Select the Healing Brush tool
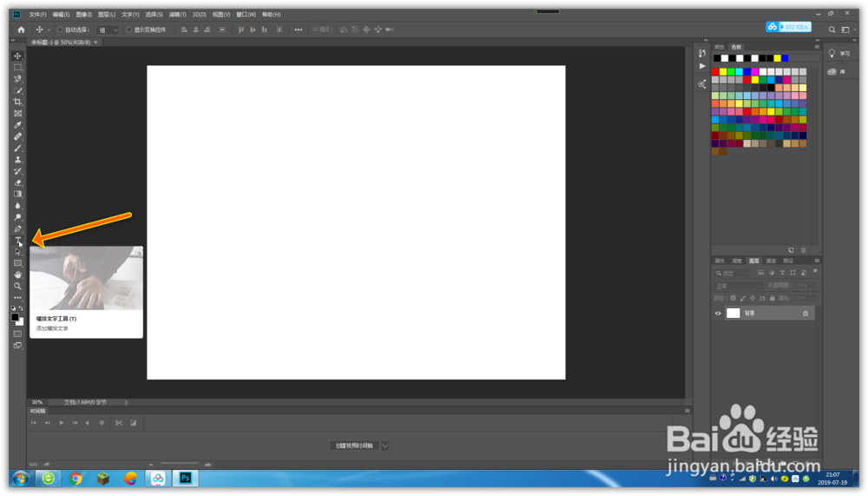868x496 pixels. (17, 136)
